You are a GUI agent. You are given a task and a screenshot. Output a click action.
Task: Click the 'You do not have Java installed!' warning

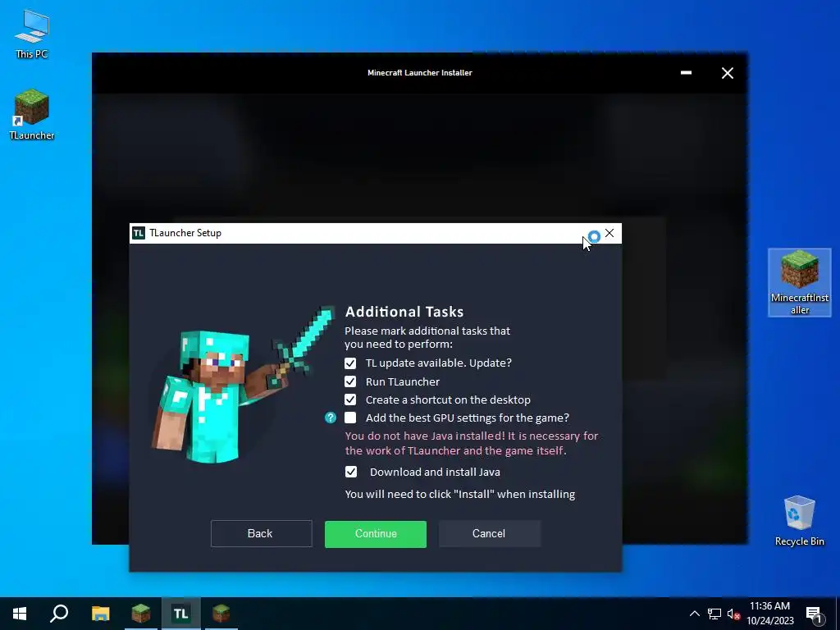click(472, 443)
